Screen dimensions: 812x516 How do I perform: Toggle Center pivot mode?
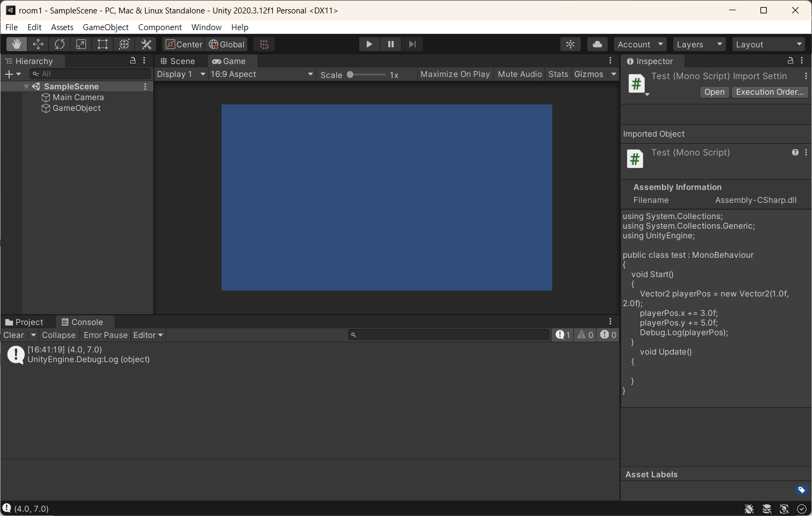click(183, 44)
